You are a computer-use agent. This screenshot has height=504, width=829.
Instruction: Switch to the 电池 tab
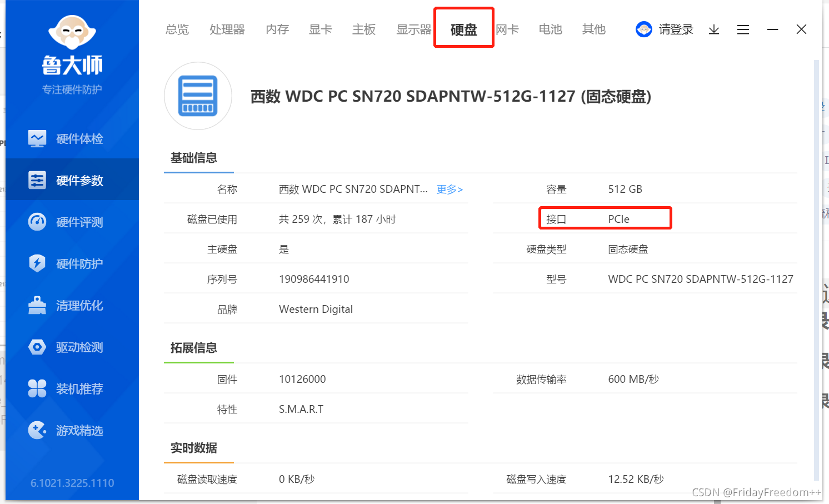coord(551,29)
